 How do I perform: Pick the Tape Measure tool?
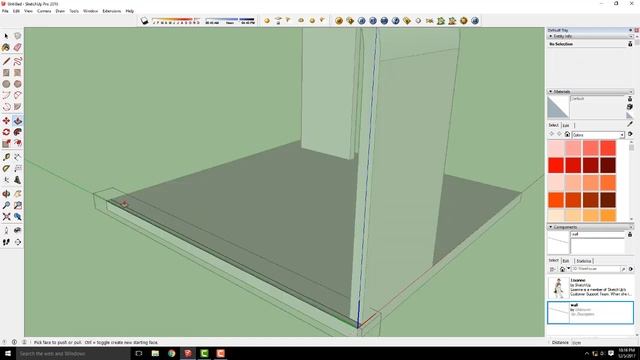[x=6, y=157]
